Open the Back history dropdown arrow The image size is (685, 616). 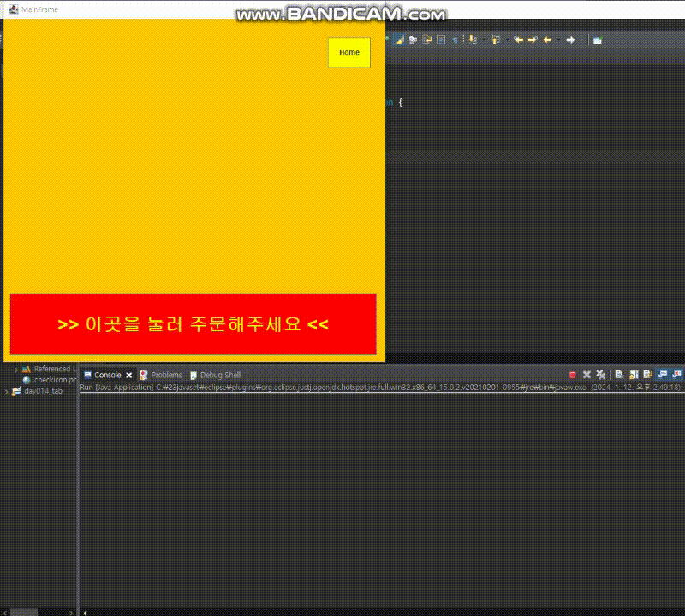click(x=559, y=40)
